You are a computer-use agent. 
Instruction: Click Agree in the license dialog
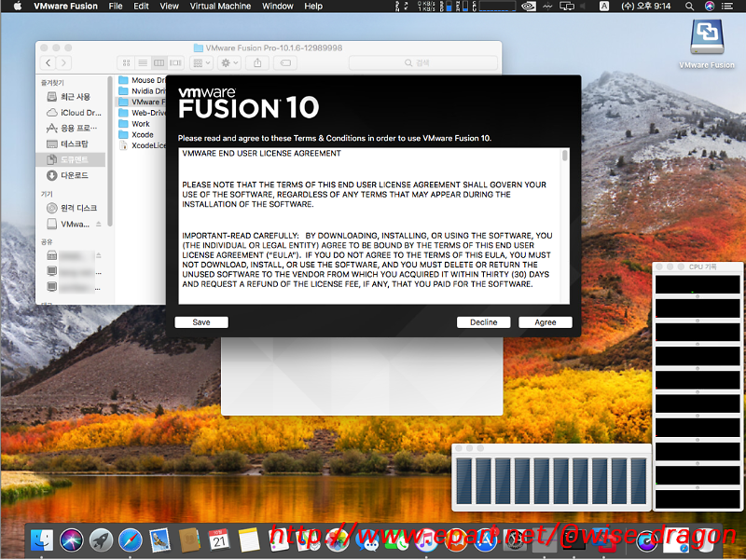pos(546,322)
